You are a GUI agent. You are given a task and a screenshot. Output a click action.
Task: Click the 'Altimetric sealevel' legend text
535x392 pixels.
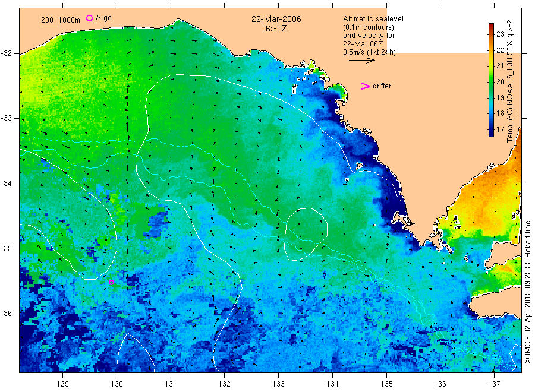pyautogui.click(x=373, y=19)
